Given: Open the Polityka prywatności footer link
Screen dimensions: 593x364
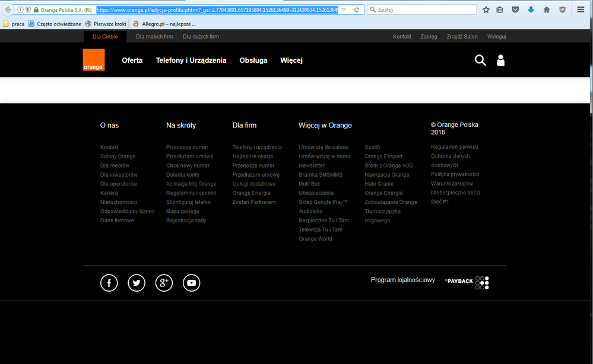Looking at the screenshot, I should (455, 174).
